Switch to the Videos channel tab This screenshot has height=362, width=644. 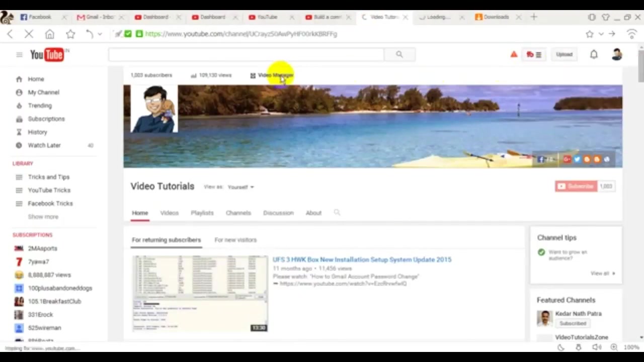click(x=169, y=213)
